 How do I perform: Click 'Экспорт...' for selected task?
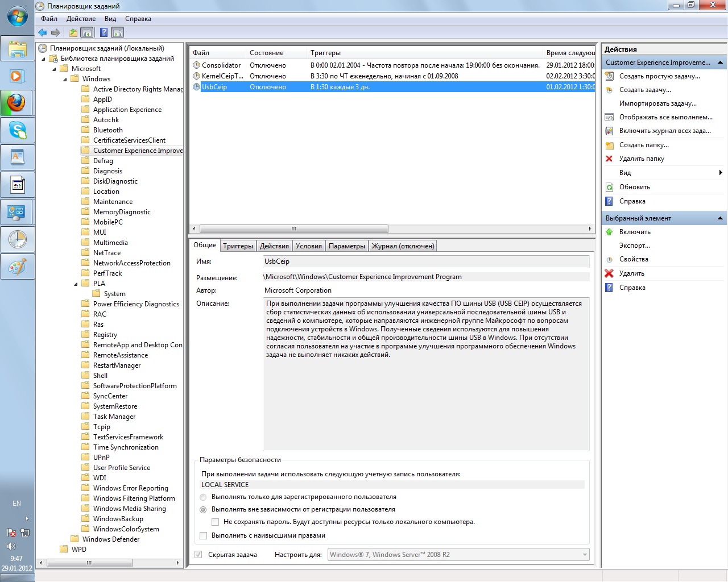coord(634,246)
